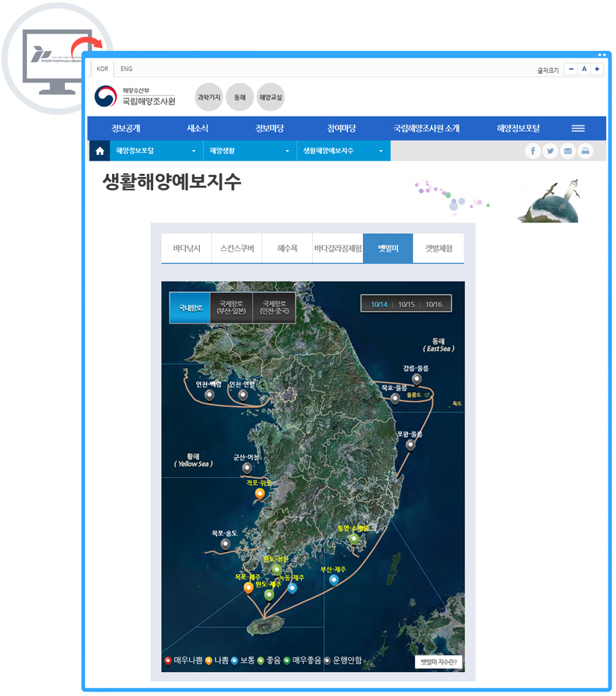Click the 뱃멀미 지수란? button
The width and height of the screenshot is (616, 696).
click(x=438, y=662)
